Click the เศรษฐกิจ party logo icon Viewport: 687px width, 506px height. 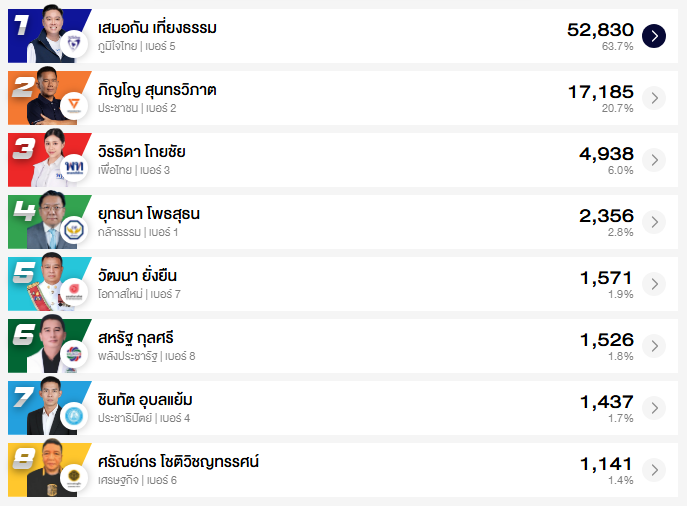point(72,478)
